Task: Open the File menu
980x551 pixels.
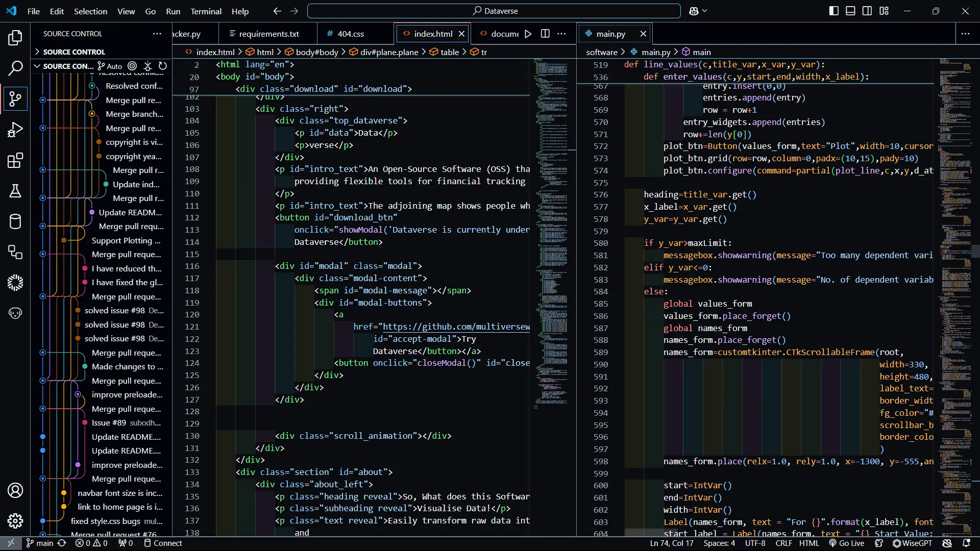Action: coord(34,11)
